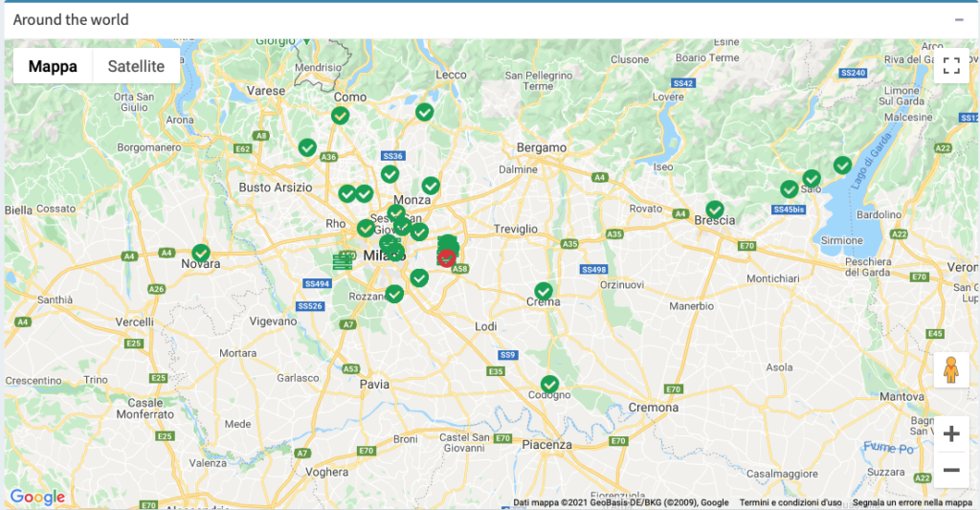Click the Around the world title
Image resolution: width=980 pixels, height=510 pixels.
point(71,20)
